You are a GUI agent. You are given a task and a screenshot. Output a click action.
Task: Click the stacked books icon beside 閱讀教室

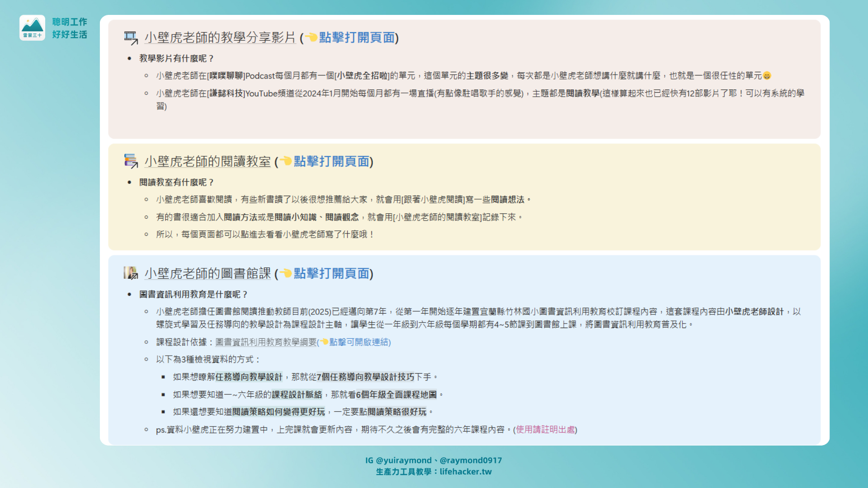131,161
